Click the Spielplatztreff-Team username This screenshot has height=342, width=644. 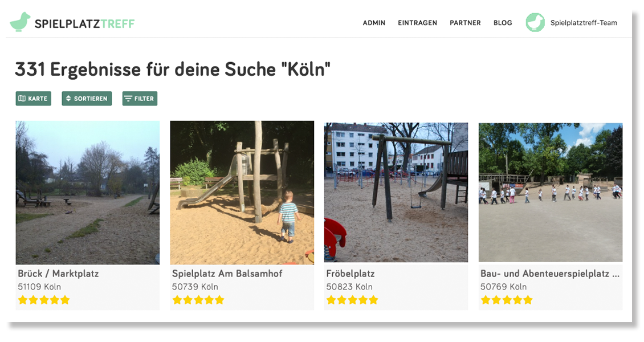pos(584,23)
